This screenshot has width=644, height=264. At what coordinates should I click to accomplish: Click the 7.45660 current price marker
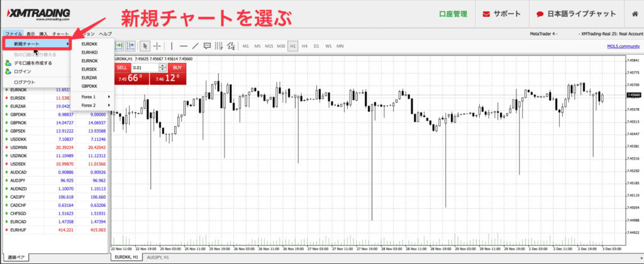[635, 95]
